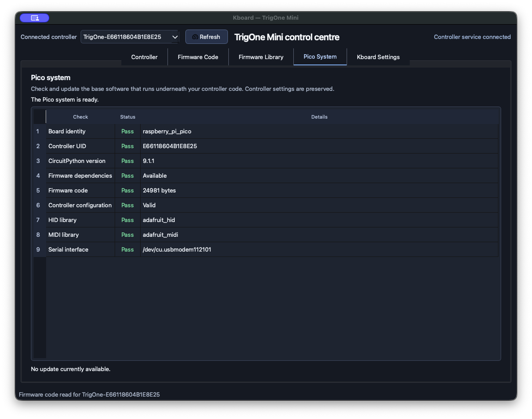Click the E66118604B1E8E25 value in the table
This screenshot has height=419, width=532.
point(170,146)
